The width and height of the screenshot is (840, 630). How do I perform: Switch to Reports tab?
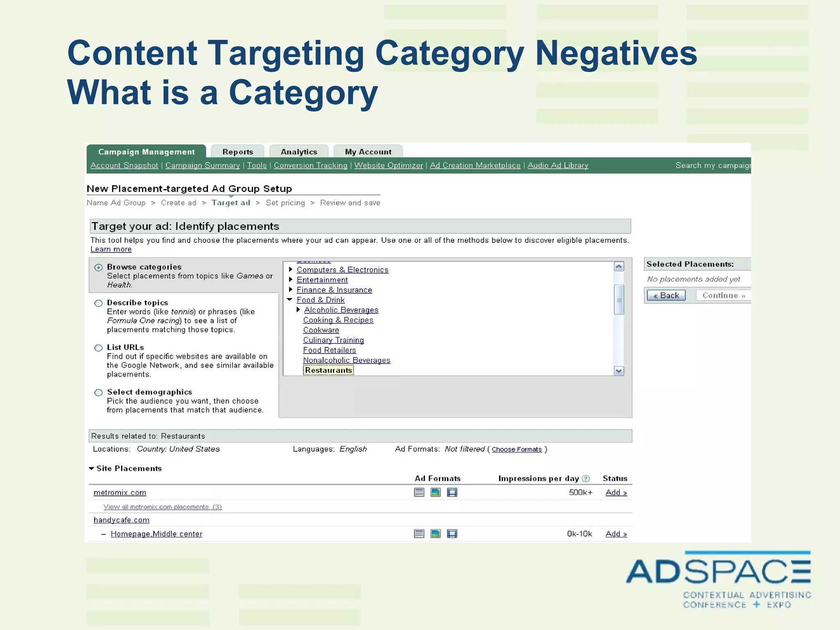(x=237, y=152)
